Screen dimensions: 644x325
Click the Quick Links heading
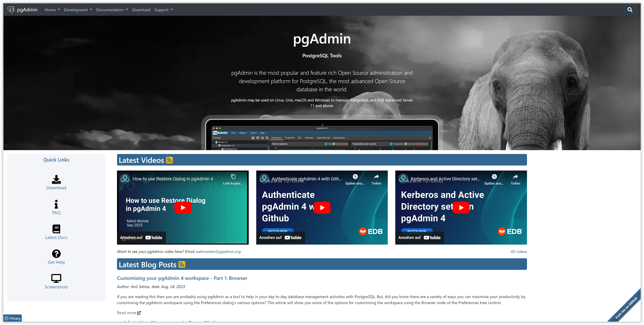(x=56, y=160)
